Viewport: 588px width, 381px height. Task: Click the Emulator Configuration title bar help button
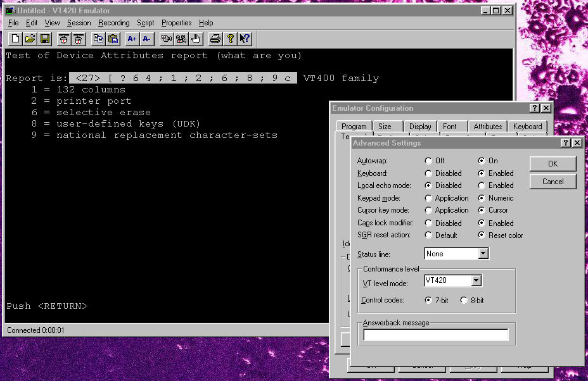[x=535, y=108]
